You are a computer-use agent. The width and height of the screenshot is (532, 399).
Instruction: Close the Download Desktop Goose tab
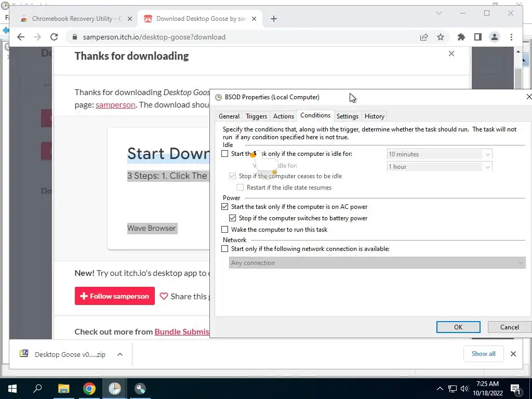coord(254,19)
